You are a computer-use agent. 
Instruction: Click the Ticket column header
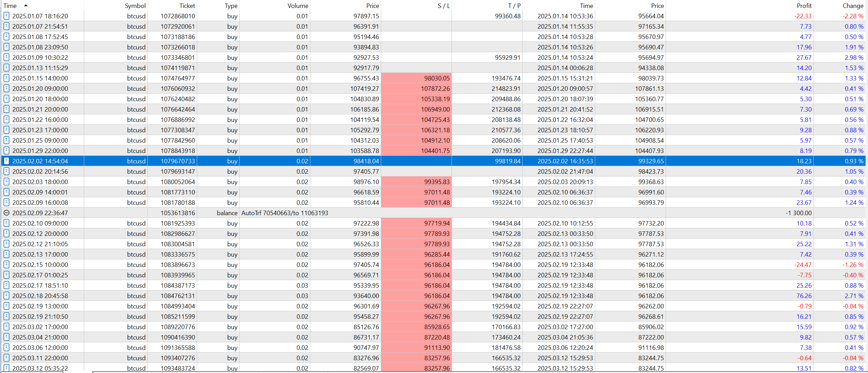tap(187, 6)
